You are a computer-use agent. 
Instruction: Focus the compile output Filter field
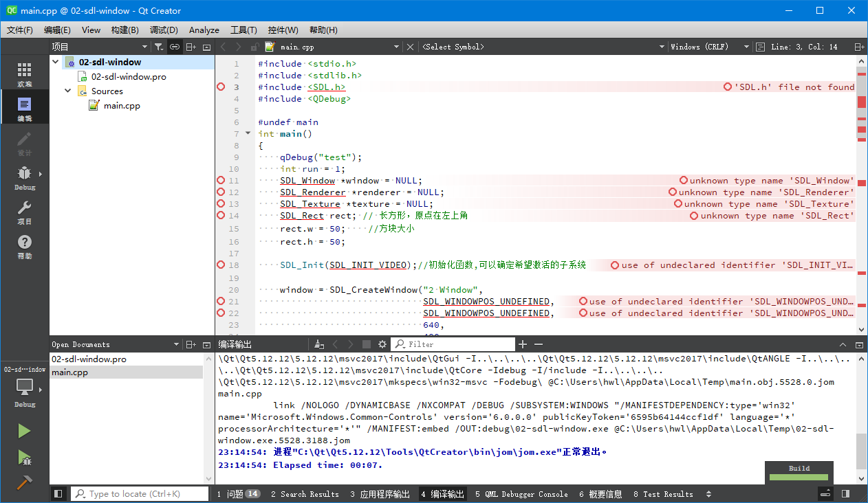(453, 344)
